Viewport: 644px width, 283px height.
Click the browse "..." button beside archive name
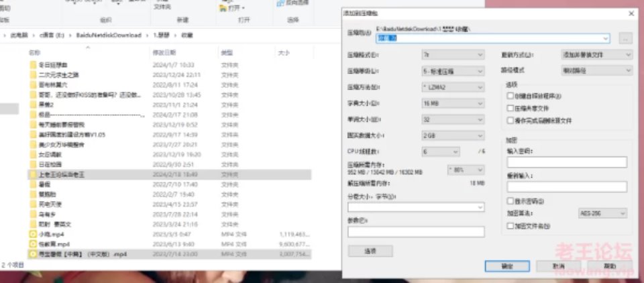(x=625, y=39)
